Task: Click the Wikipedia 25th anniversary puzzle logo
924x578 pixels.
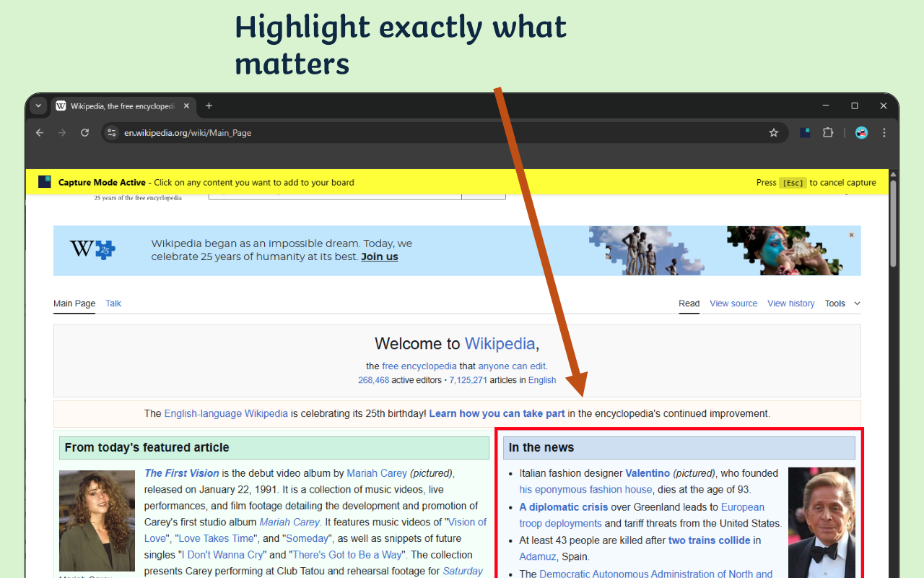Action: tap(92, 248)
